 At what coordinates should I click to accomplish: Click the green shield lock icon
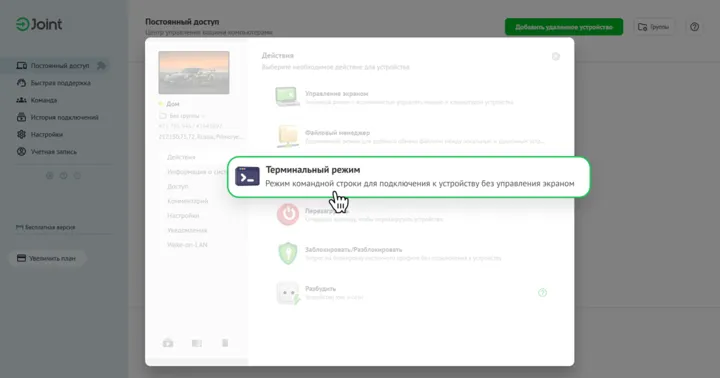pyautogui.click(x=288, y=253)
